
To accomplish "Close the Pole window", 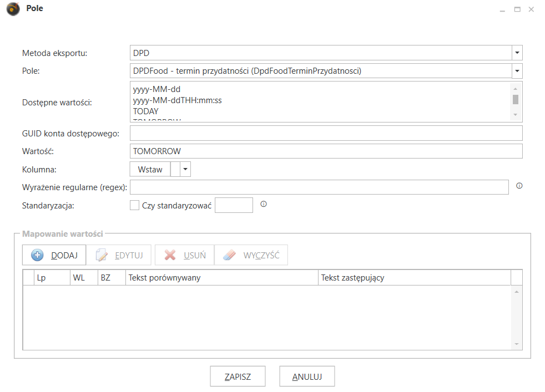I will tap(531, 9).
